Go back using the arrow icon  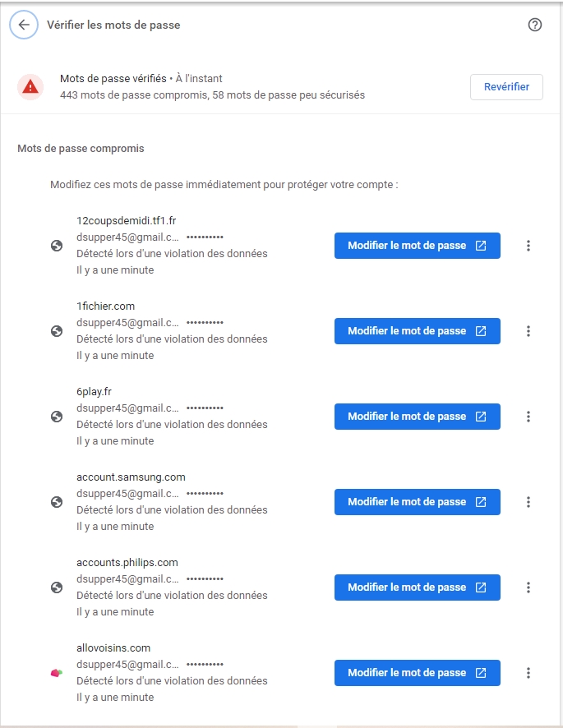tap(24, 25)
